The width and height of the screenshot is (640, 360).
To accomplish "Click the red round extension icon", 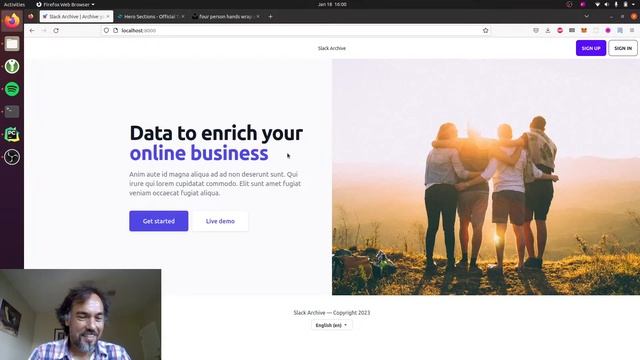I will pyautogui.click(x=560, y=31).
